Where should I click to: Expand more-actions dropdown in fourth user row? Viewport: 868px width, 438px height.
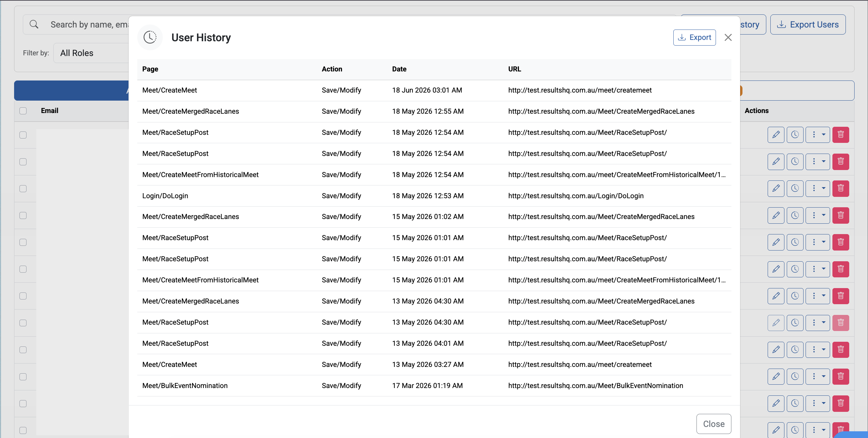818,215
